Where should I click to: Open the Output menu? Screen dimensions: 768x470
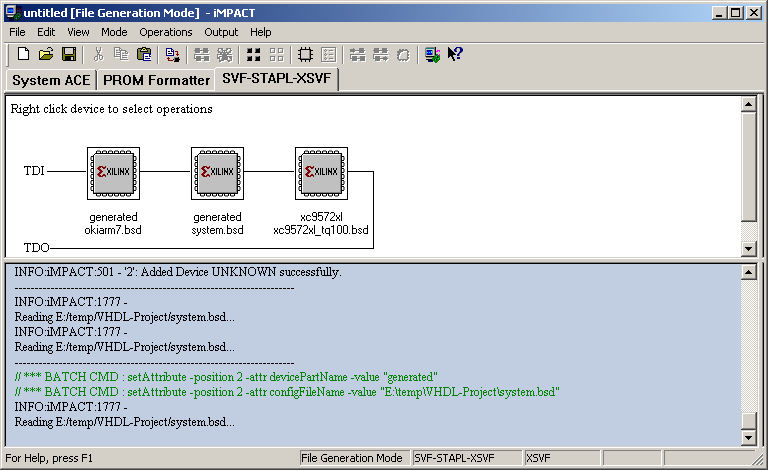point(221,32)
